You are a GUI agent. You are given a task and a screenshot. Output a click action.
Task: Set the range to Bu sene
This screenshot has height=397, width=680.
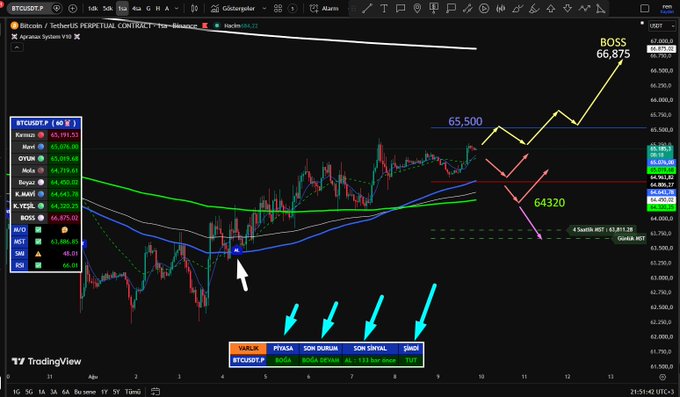tap(85, 392)
